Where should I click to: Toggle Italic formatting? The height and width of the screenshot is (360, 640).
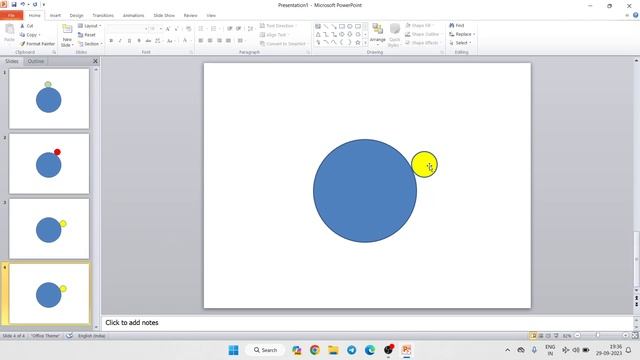(120, 41)
